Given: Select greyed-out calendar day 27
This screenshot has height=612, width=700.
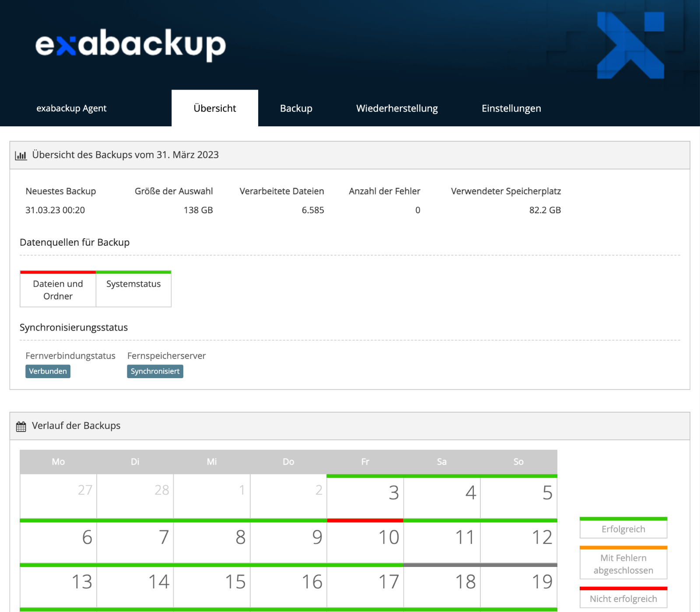Looking at the screenshot, I should [58, 497].
